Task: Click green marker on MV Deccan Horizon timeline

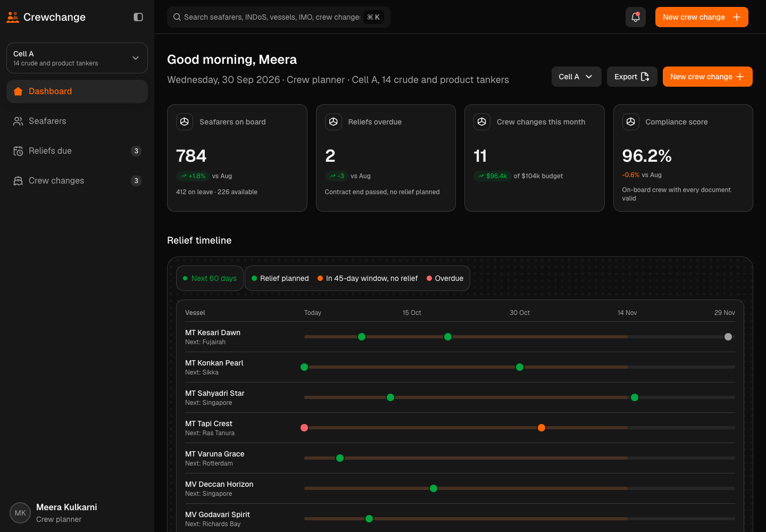Action: (x=434, y=488)
